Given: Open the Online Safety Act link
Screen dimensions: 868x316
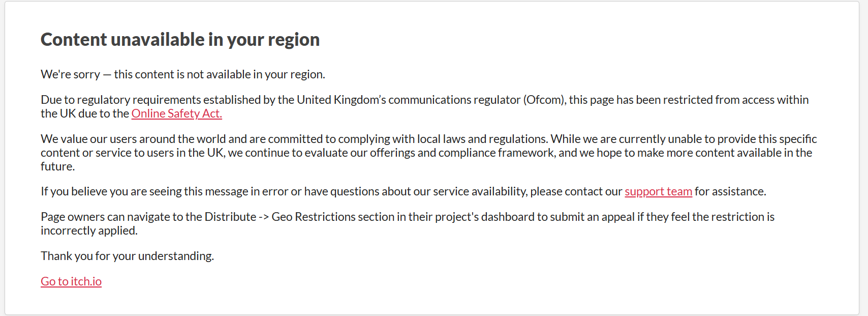Looking at the screenshot, I should 176,113.
